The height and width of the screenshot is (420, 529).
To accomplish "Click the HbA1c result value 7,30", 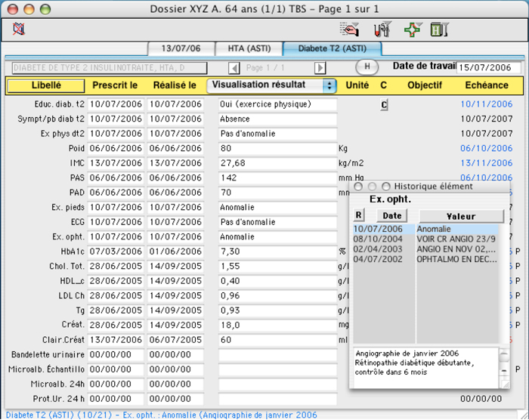I will [x=277, y=252].
